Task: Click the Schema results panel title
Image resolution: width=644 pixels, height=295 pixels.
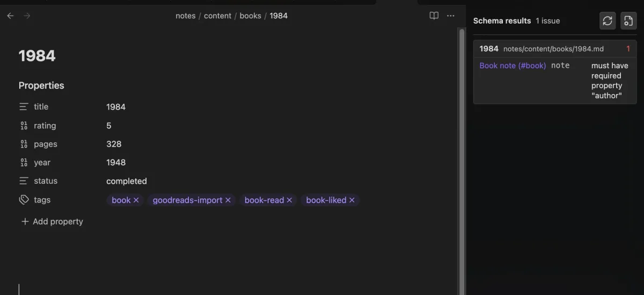Action: coord(502,21)
